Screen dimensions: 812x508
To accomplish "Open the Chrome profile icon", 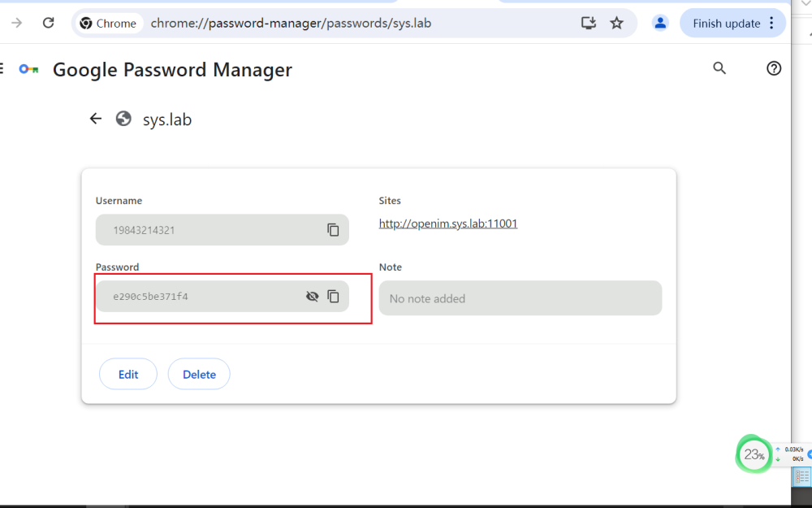I will click(x=660, y=23).
